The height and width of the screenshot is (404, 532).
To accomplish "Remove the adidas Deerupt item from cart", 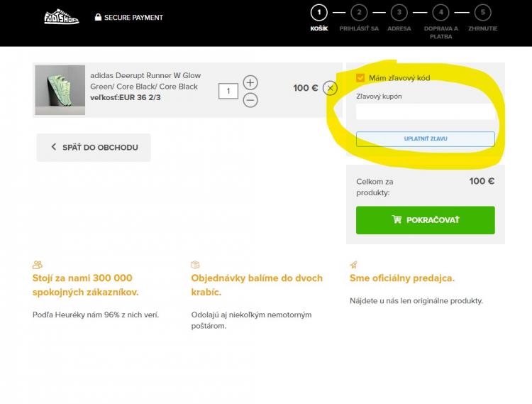I will coord(330,88).
